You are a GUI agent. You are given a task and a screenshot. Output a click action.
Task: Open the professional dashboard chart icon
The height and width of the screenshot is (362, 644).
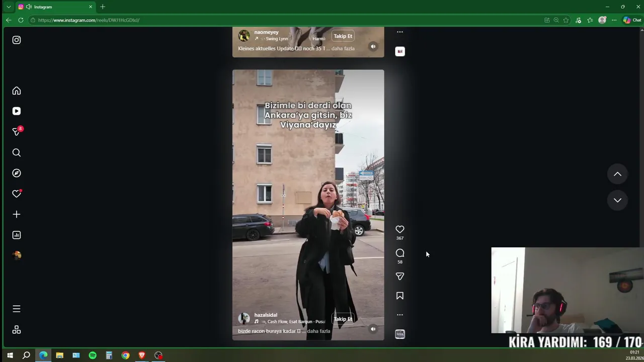point(17,235)
